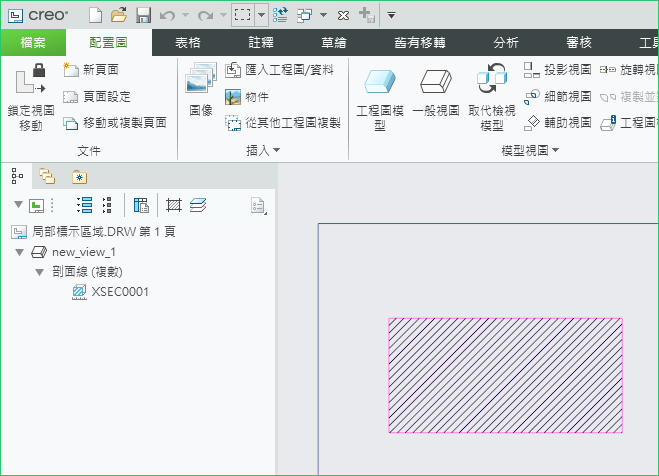Switch to the 註釋 ribbon tab

coord(263,43)
